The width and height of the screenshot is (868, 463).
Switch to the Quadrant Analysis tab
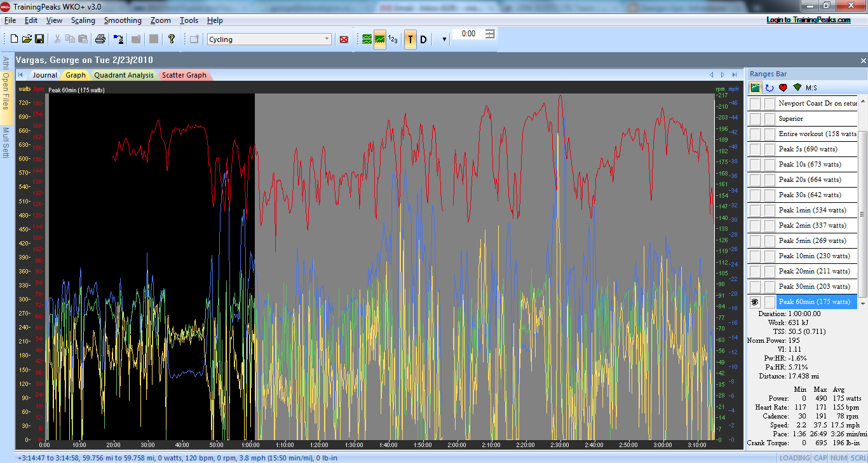tap(124, 75)
